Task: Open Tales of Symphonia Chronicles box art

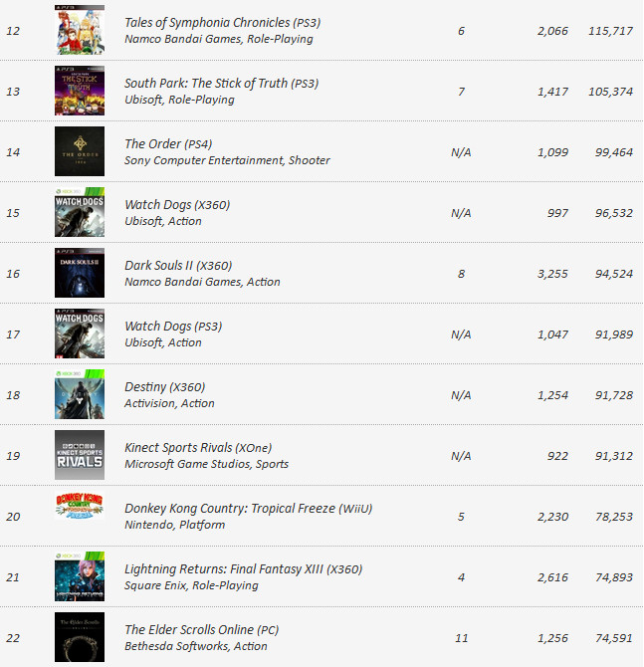Action: coord(80,30)
